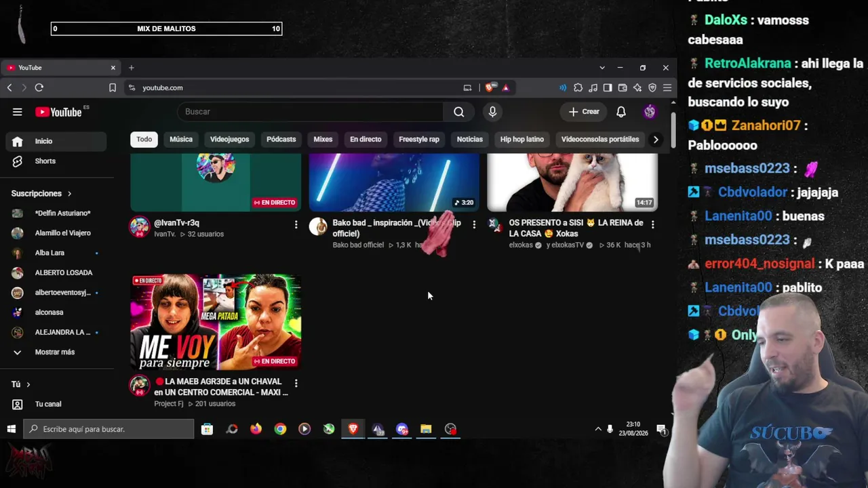Image resolution: width=868 pixels, height=488 pixels.
Task: Click the YouTube page vertical scrollbar
Action: (x=673, y=129)
